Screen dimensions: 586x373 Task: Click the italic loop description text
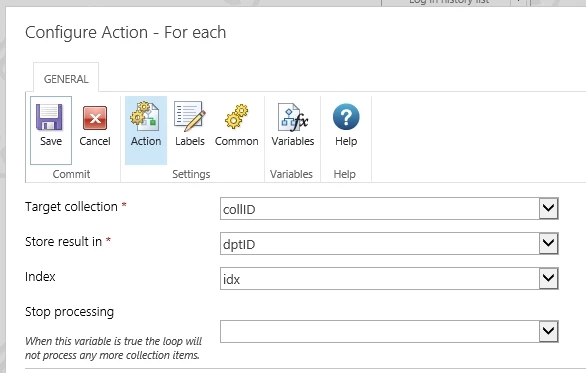[113, 348]
